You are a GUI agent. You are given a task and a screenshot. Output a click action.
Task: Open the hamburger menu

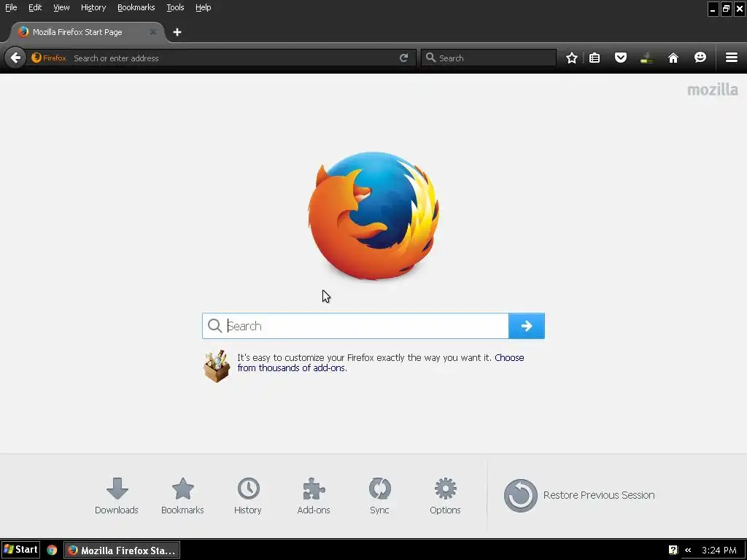click(x=732, y=58)
